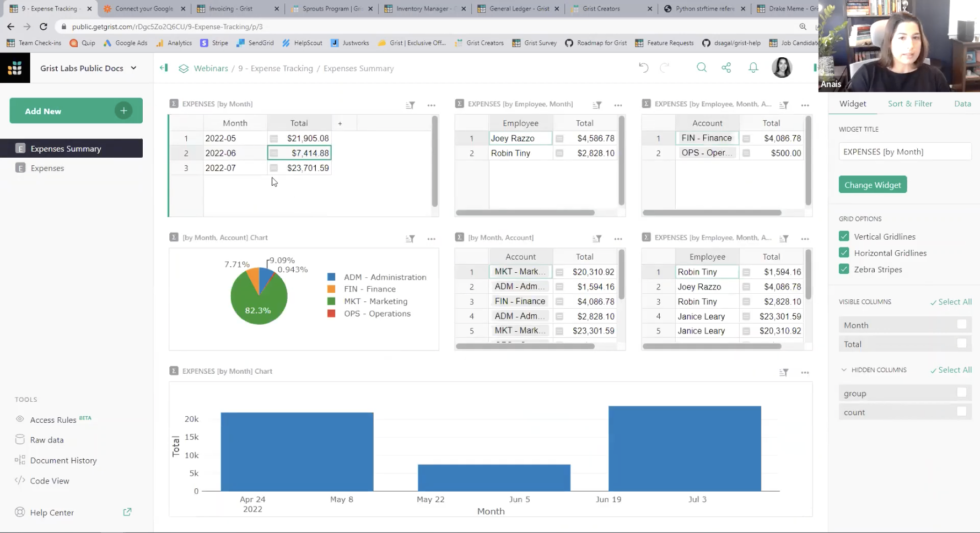Disable the Vertical Gridlines checkbox

844,236
